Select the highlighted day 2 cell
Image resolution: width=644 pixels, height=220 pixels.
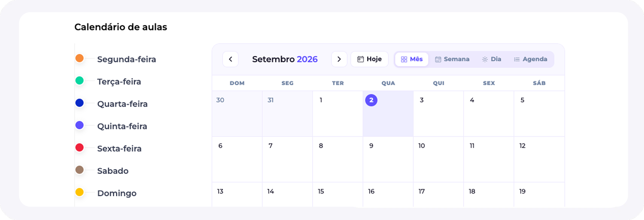[x=388, y=114]
